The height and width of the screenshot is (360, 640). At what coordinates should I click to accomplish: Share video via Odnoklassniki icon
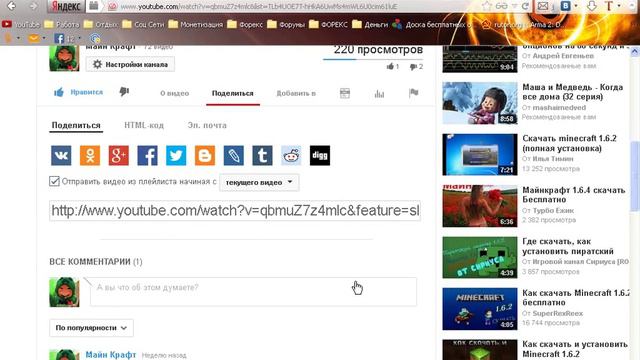(90, 156)
